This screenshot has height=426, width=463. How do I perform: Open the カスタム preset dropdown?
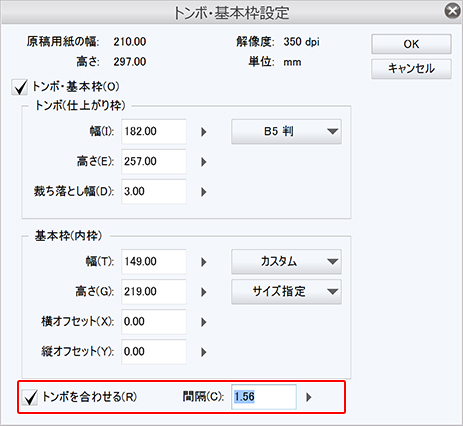286,262
